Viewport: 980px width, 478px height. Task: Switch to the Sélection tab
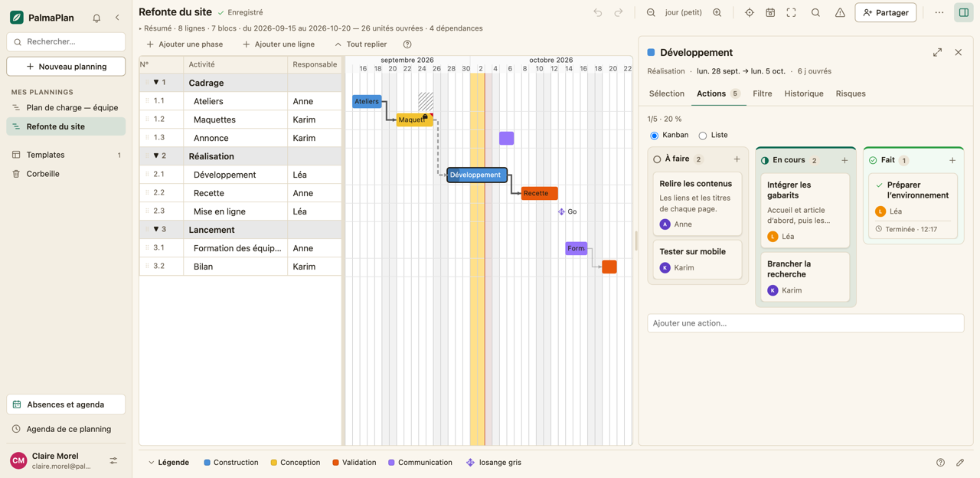pyautogui.click(x=667, y=93)
